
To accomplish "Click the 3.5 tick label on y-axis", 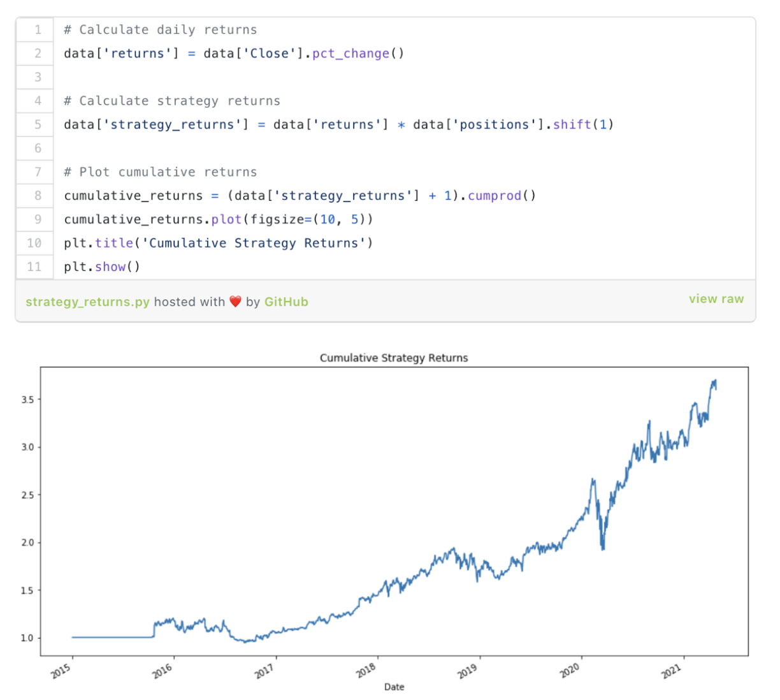I will pyautogui.click(x=27, y=400).
